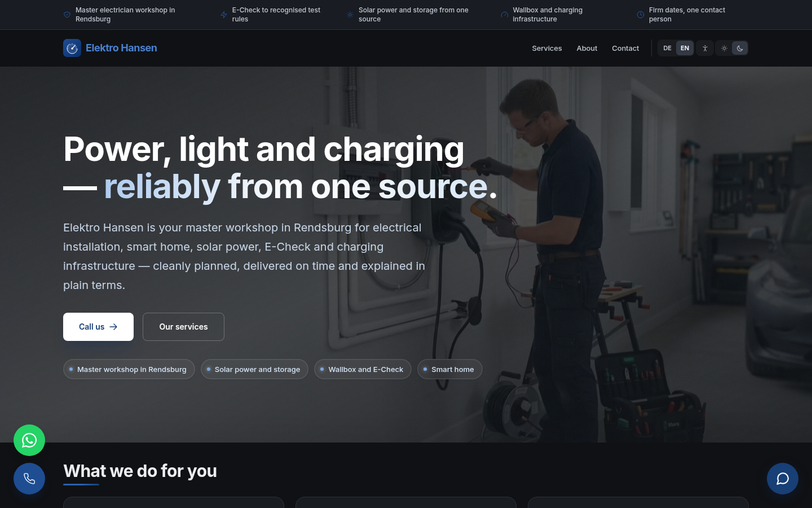Click 'E-Check to recognised test rules' text
The image size is (812, 508).
coord(276,15)
